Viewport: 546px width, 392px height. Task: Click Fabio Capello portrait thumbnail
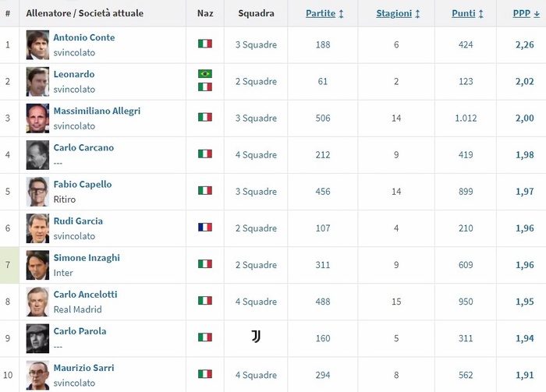pos(37,192)
